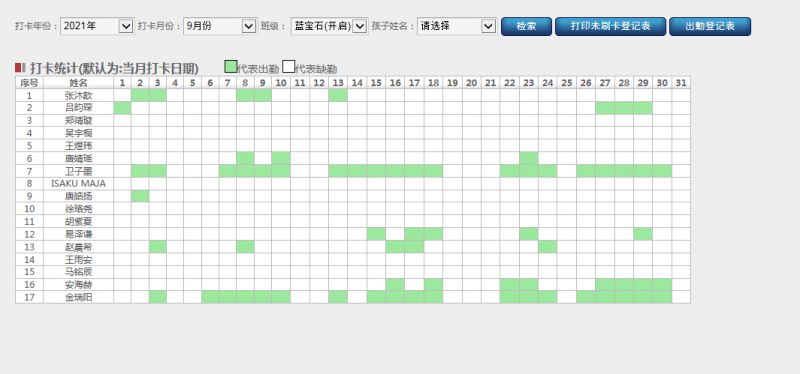Click row 9's green attendance cell on day 2
This screenshot has width=800, height=374.
[x=140, y=196]
